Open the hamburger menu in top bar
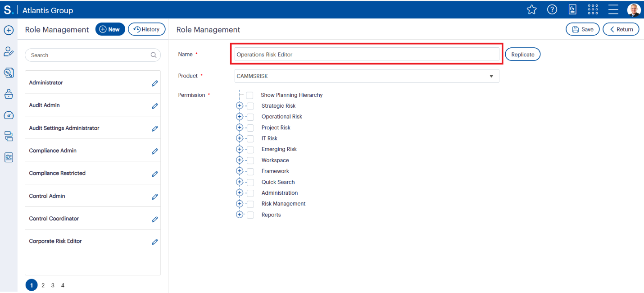 tap(613, 9)
